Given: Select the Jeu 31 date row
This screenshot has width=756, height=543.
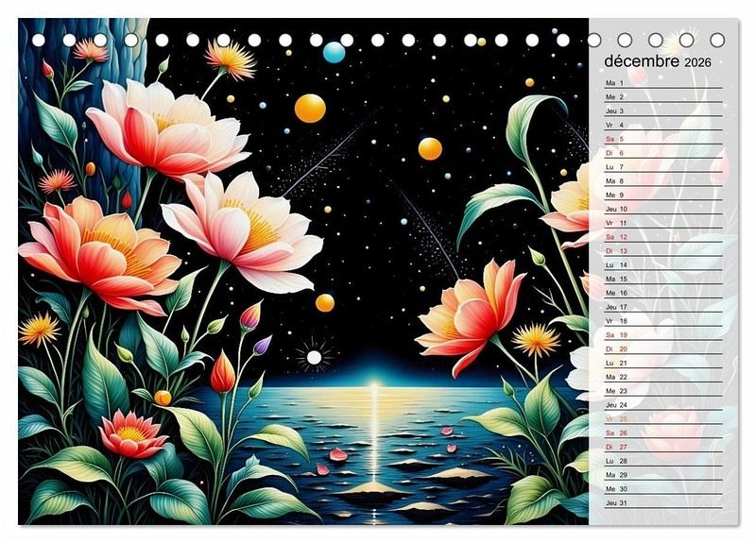Looking at the screenshot, I should (663, 502).
